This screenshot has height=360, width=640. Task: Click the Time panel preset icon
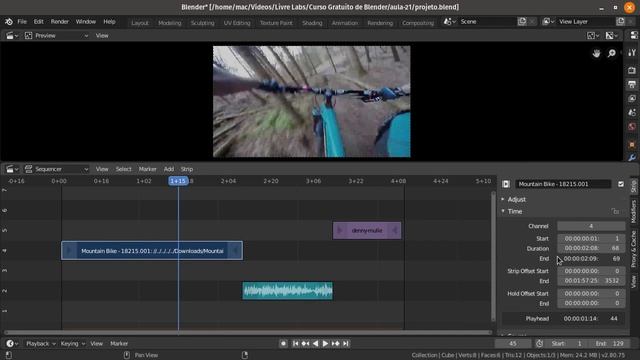pyautogui.click(x=615, y=211)
